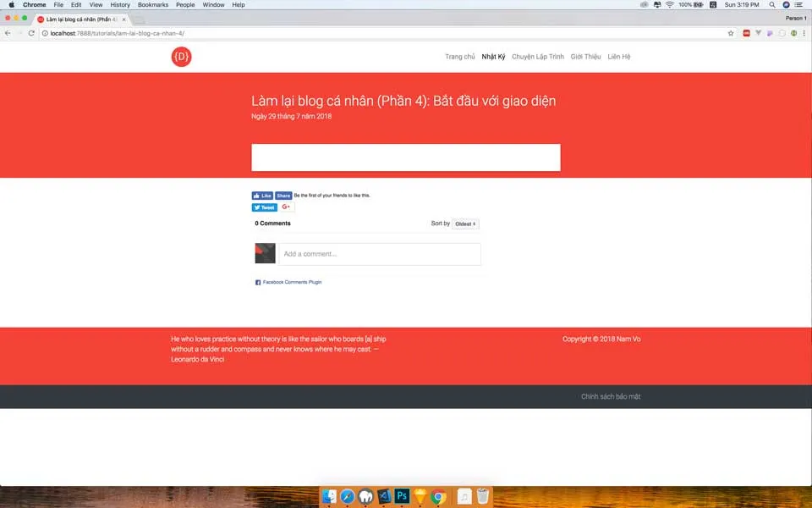Bookmark this page with the star icon
The image size is (812, 508).
731,33
